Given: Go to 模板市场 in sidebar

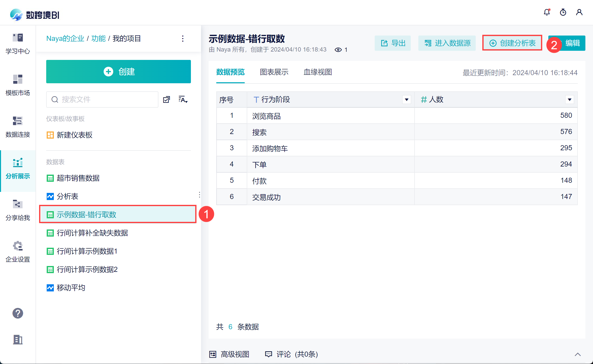Looking at the screenshot, I should pyautogui.click(x=18, y=85).
